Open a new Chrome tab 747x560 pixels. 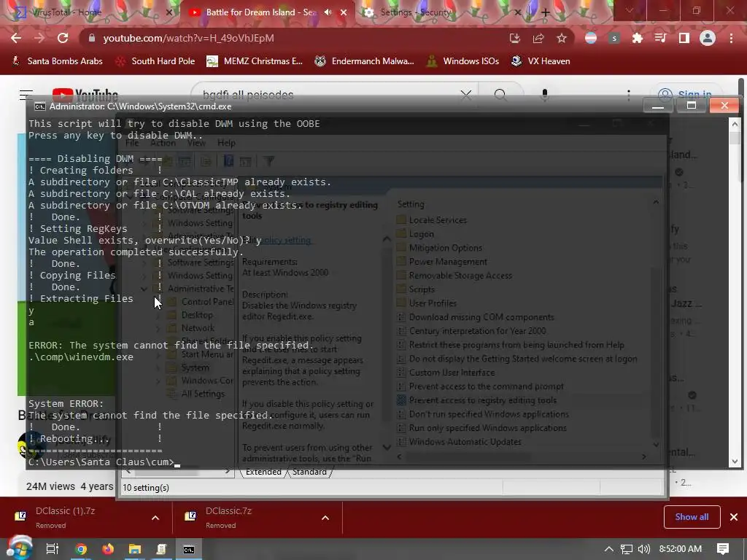click(x=546, y=13)
